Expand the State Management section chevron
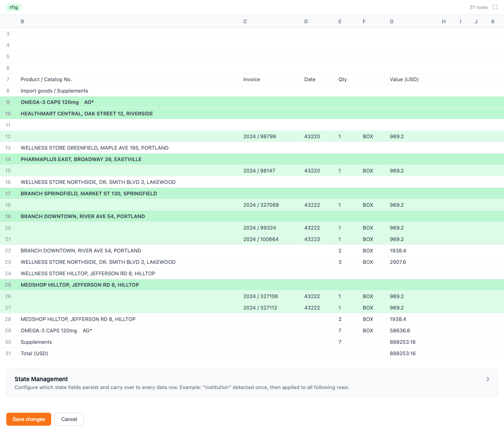The height and width of the screenshot is (432, 504). point(487,379)
